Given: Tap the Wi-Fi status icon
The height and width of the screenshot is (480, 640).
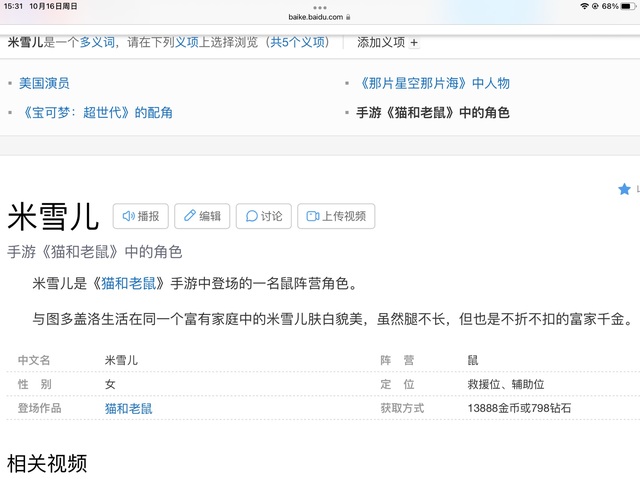Looking at the screenshot, I should coord(584,6).
